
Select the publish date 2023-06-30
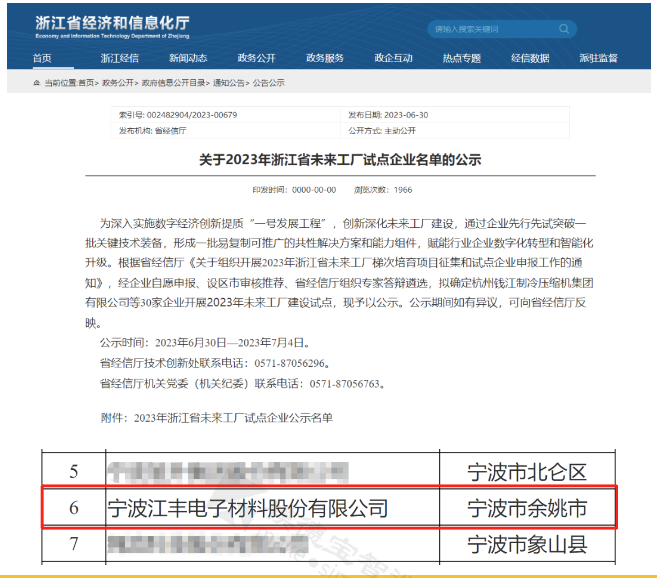[406, 115]
